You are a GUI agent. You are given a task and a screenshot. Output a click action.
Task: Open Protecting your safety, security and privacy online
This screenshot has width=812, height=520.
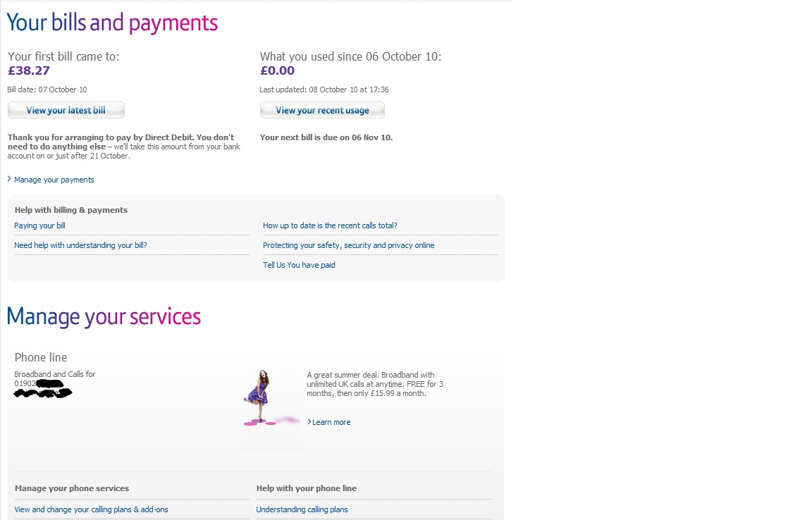pos(348,245)
